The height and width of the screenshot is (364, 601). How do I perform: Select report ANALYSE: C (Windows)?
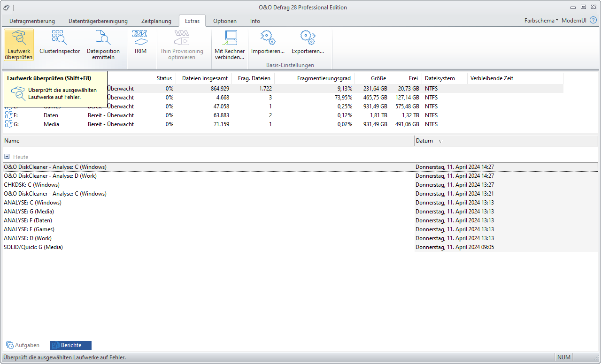[300, 203]
